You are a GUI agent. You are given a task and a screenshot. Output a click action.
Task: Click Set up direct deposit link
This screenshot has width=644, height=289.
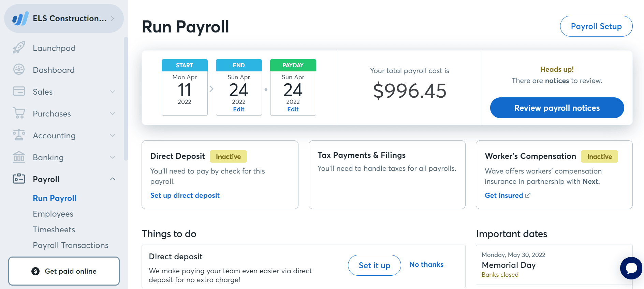pyautogui.click(x=185, y=195)
